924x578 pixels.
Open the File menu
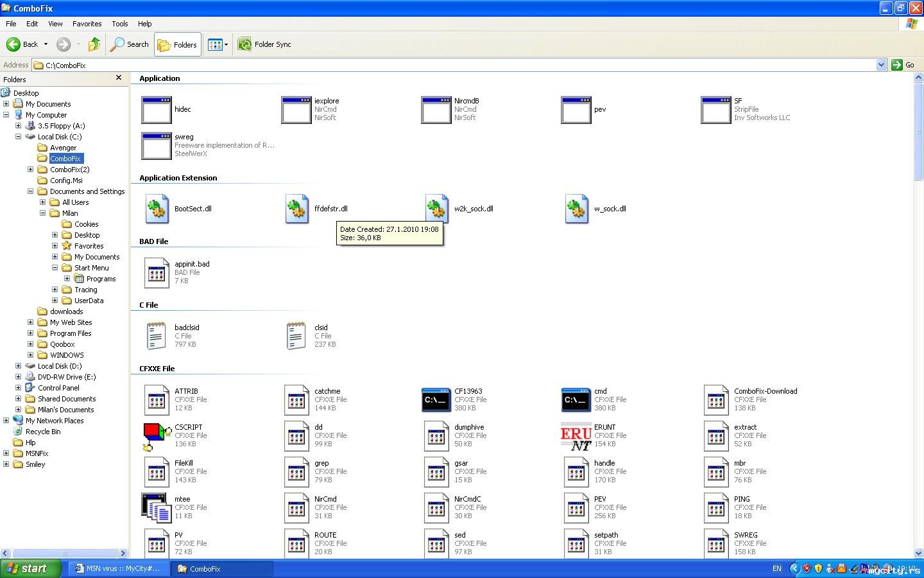tap(11, 24)
